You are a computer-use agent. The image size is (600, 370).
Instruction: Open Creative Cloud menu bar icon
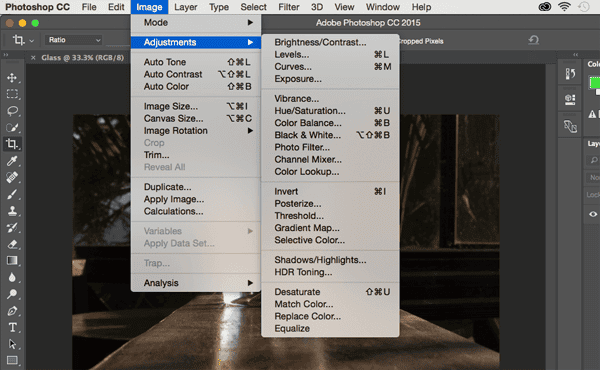[x=545, y=7]
